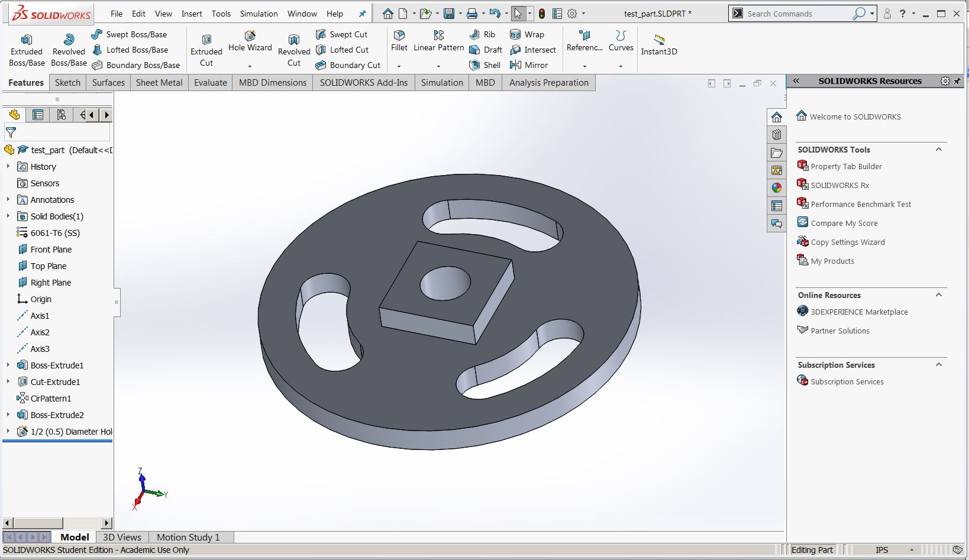Collapse the Online Resources section
The width and height of the screenshot is (969, 560).
[x=939, y=295]
